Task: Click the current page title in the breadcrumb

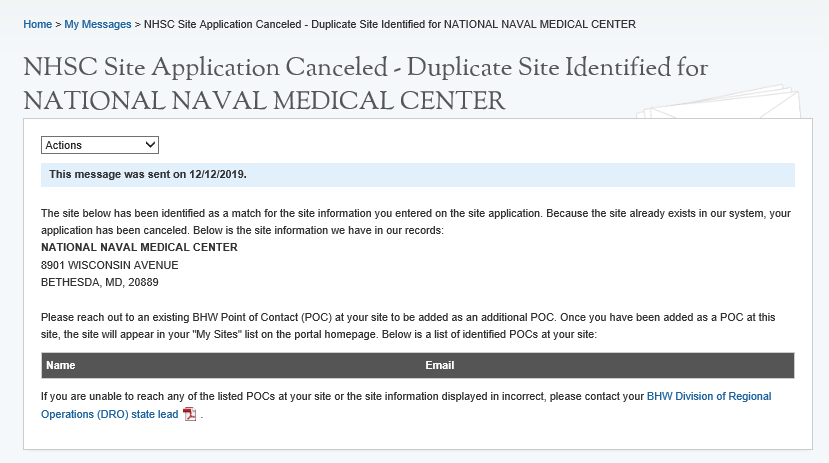Action: 390,24
